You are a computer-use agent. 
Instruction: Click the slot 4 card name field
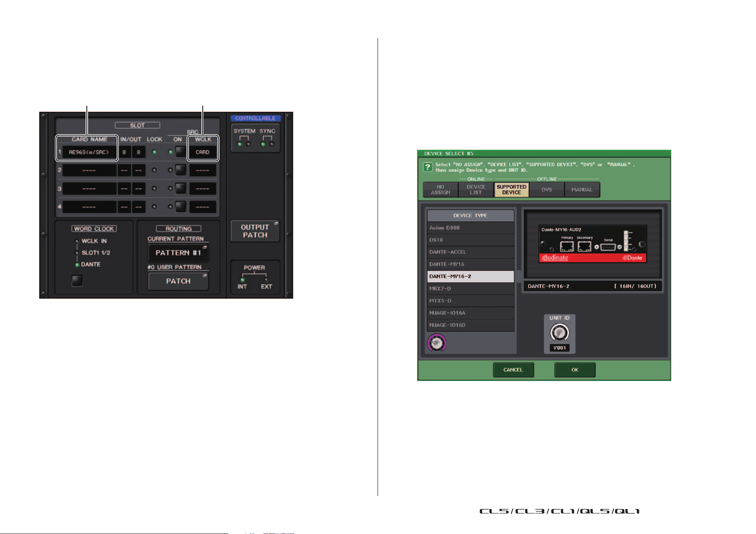click(x=89, y=207)
